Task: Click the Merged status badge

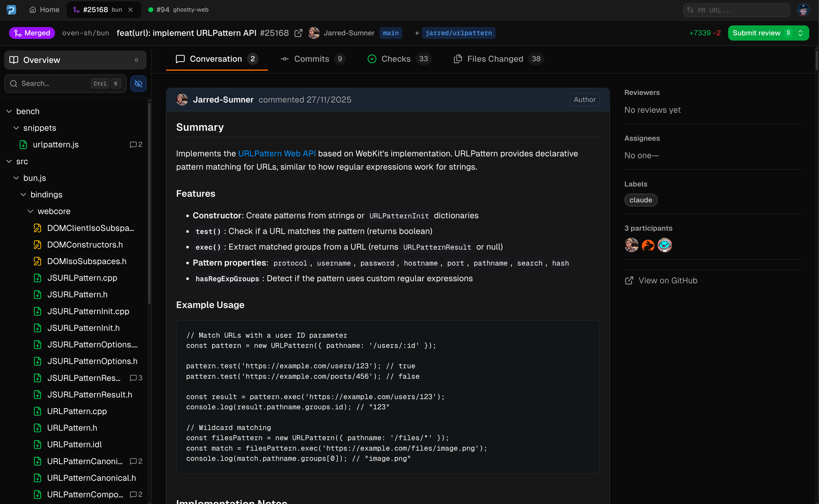Action: point(32,33)
